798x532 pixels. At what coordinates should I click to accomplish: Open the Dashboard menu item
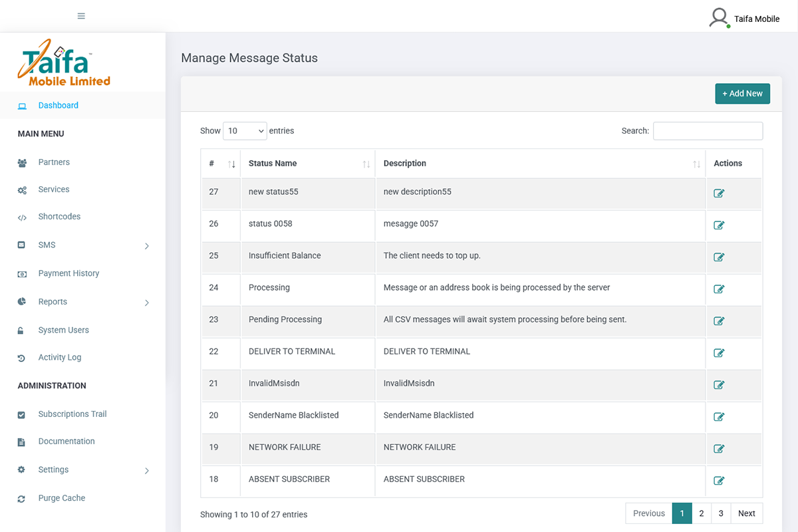pos(59,105)
